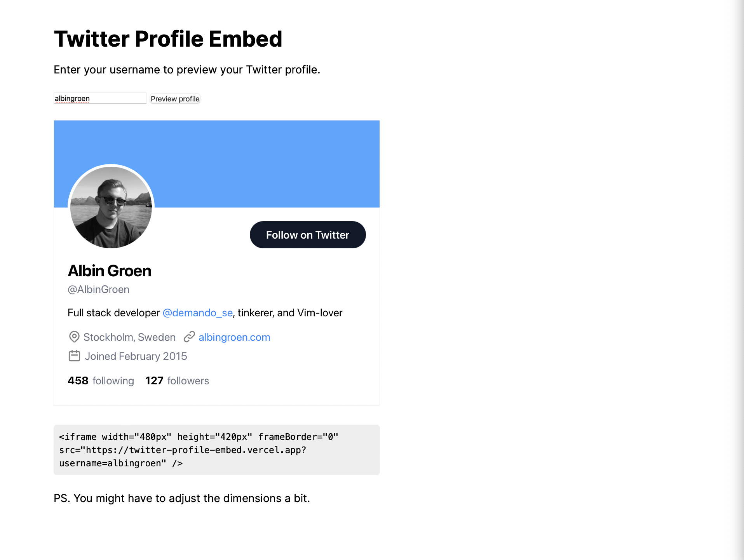Click the username input field
This screenshot has width=744, height=560.
coord(100,98)
